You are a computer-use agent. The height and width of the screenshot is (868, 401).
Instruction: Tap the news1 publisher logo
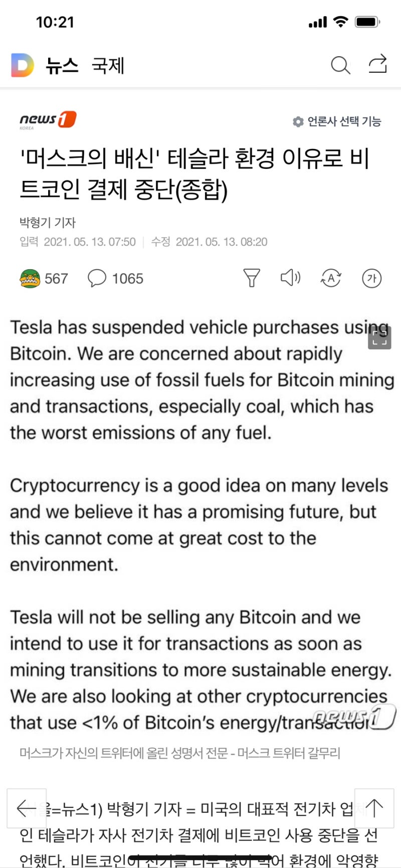point(48,120)
